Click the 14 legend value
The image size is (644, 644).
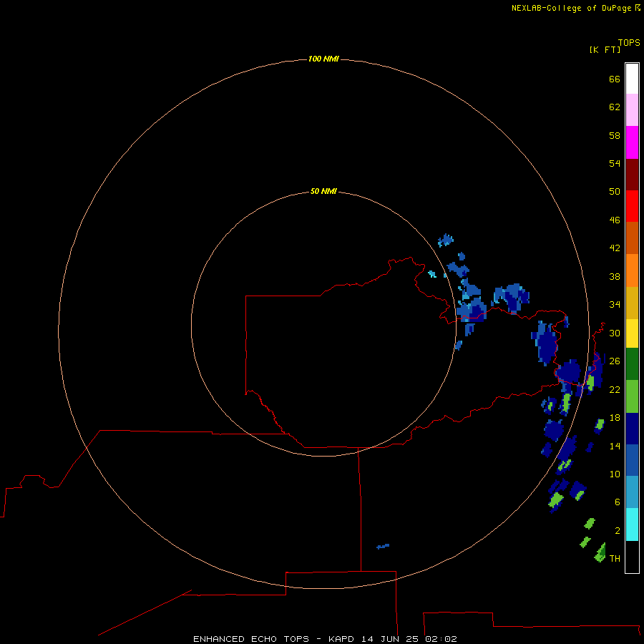tap(615, 446)
